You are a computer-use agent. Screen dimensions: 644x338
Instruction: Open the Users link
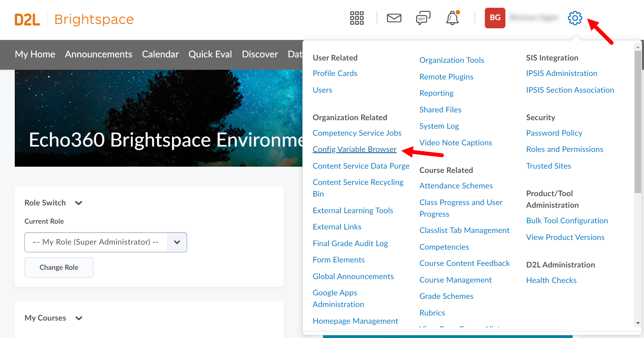pos(323,90)
